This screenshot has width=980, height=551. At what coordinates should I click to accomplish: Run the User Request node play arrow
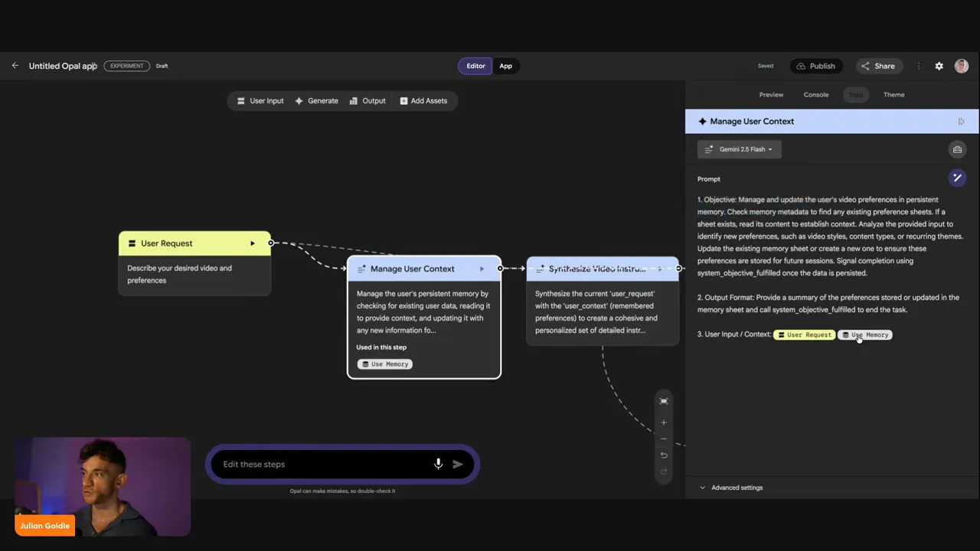252,243
